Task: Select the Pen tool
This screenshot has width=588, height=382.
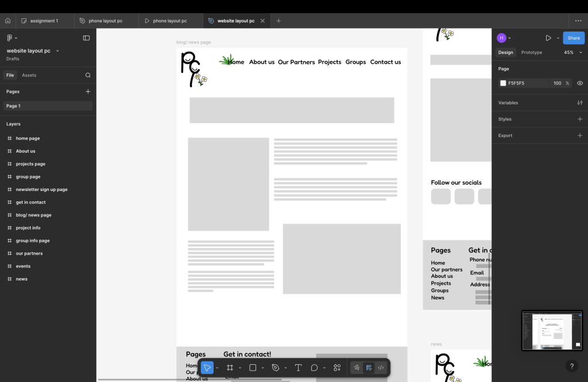Action: [276, 368]
